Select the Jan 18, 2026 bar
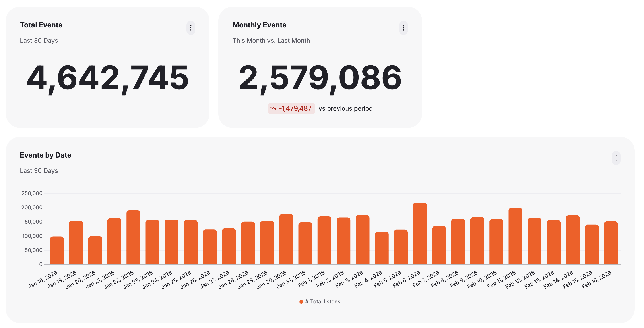This screenshot has height=328, width=644. tap(57, 251)
